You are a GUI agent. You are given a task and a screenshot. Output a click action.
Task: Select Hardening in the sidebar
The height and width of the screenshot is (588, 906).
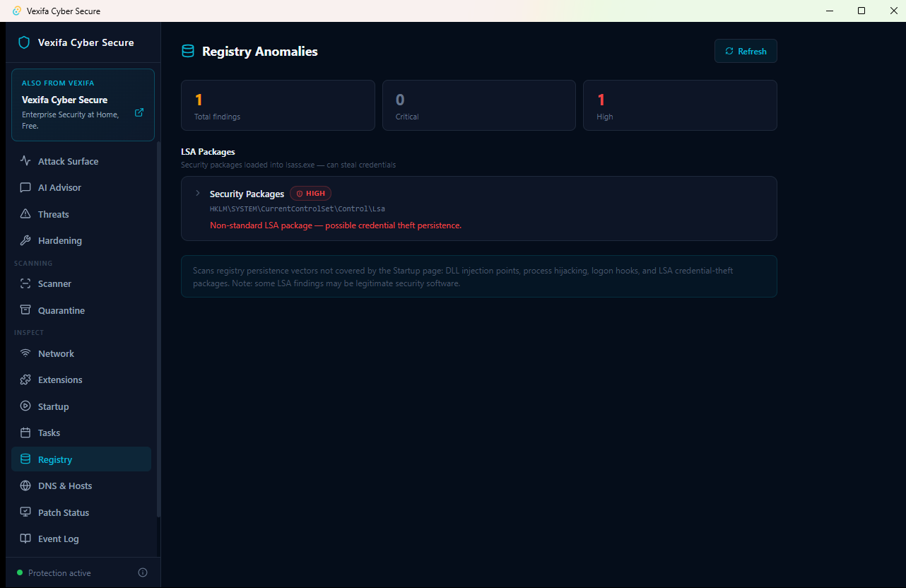click(81, 240)
